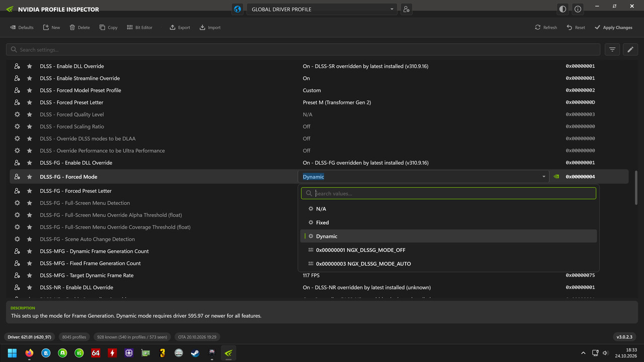The width and height of the screenshot is (644, 362).
Task: Click the Windows Start button
Action: pyautogui.click(x=12, y=353)
